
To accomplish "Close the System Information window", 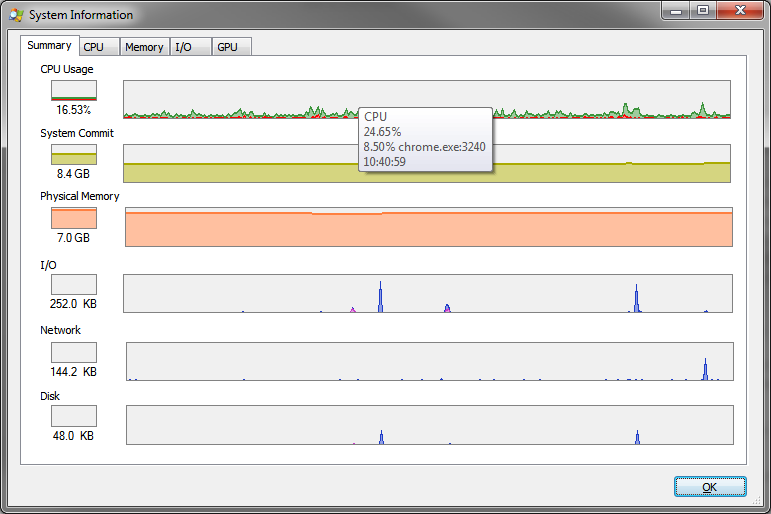I will click(x=740, y=10).
